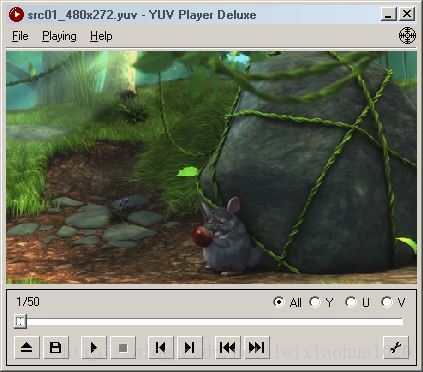Open settings with the wrench button
The image size is (423, 372).
396,348
